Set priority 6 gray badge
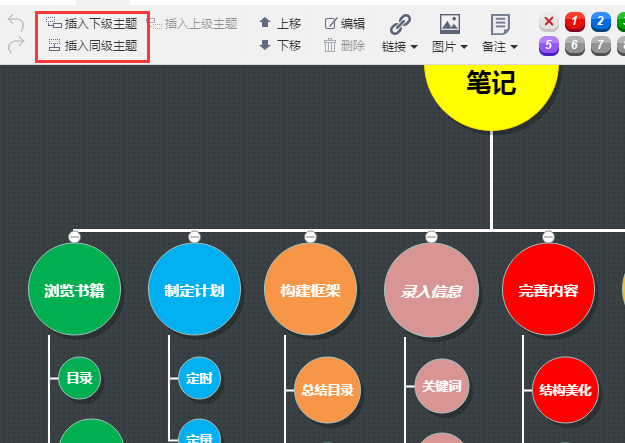Screen dimensions: 625x443 point(575,45)
